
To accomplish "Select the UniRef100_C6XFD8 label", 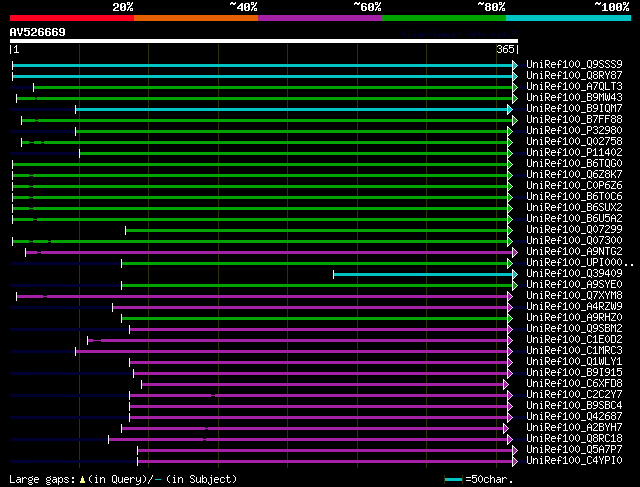I will [x=574, y=384].
